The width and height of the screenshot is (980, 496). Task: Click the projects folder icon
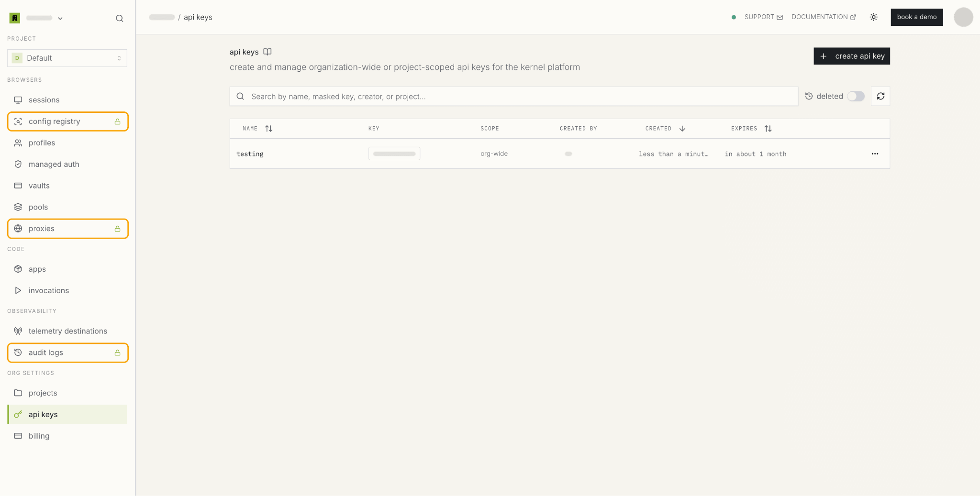(x=18, y=393)
